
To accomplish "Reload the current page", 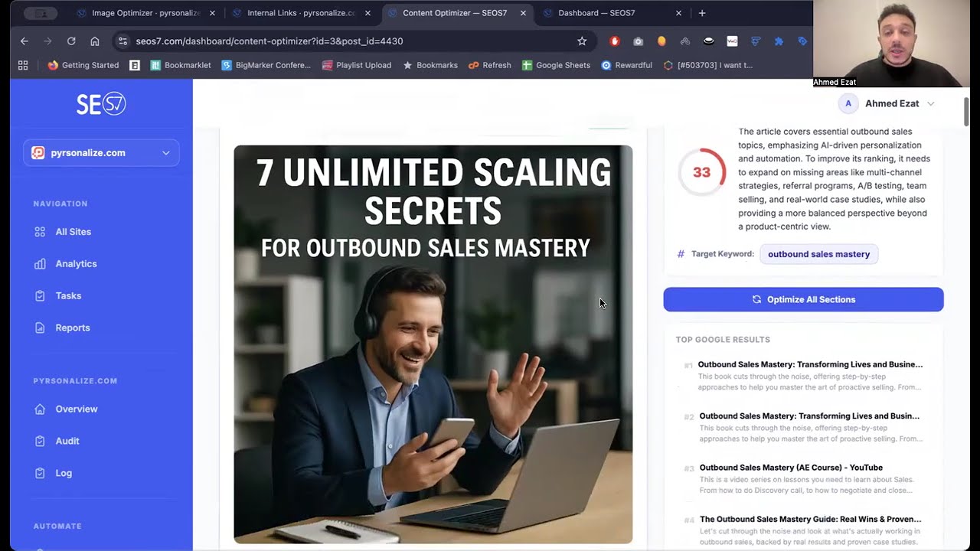I will (x=71, y=41).
